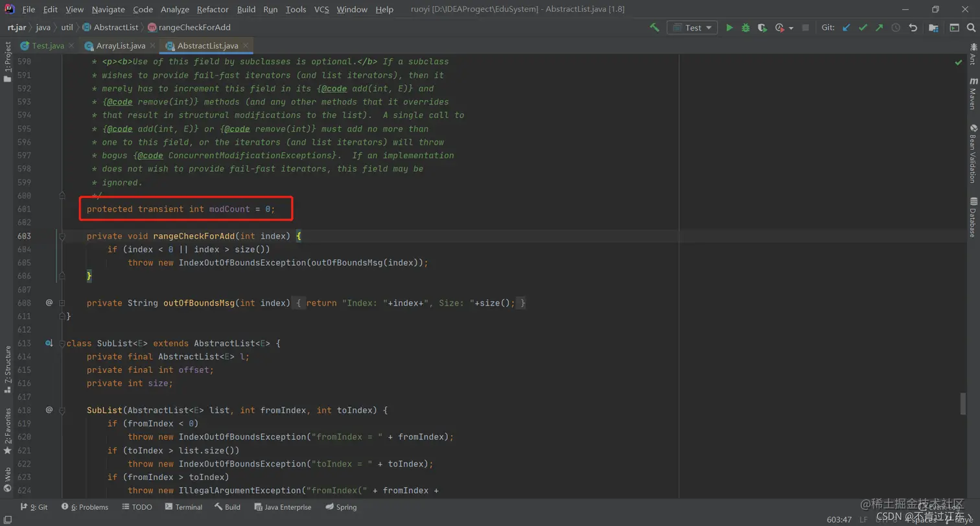Click the @ gutter icon on line 608
This screenshot has width=980, height=526.
pos(49,303)
